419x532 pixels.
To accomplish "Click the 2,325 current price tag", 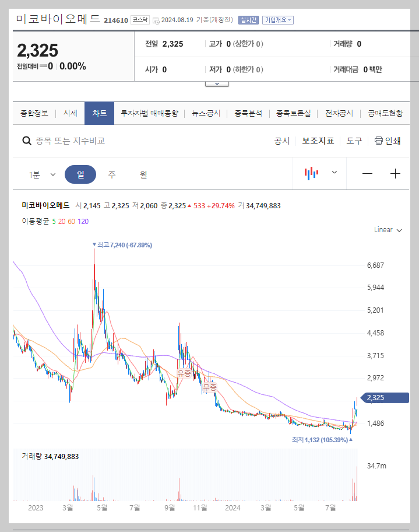I will click(385, 398).
